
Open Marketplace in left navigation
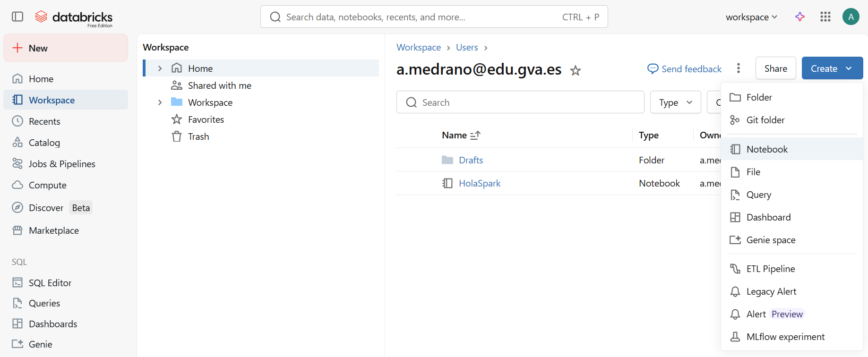pos(66,230)
